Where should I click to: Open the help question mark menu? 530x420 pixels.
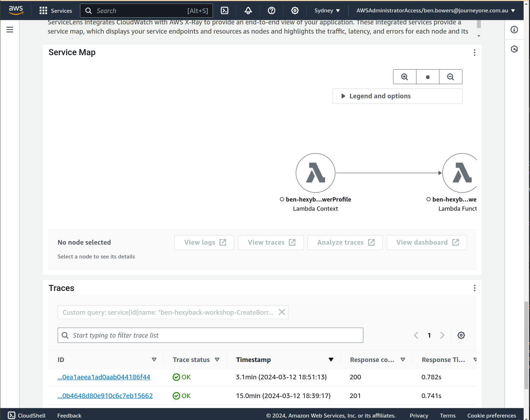click(x=272, y=11)
